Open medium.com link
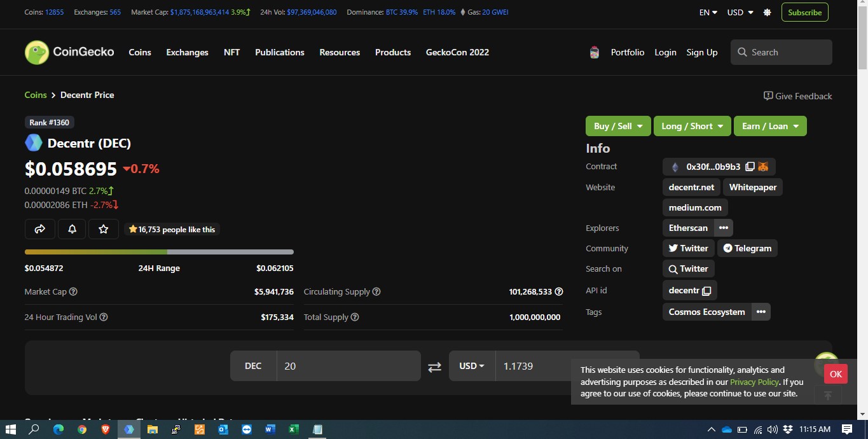The image size is (868, 439). point(695,207)
